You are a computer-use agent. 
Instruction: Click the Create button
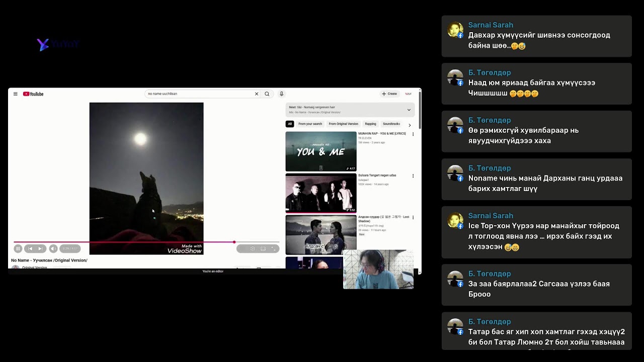point(389,94)
